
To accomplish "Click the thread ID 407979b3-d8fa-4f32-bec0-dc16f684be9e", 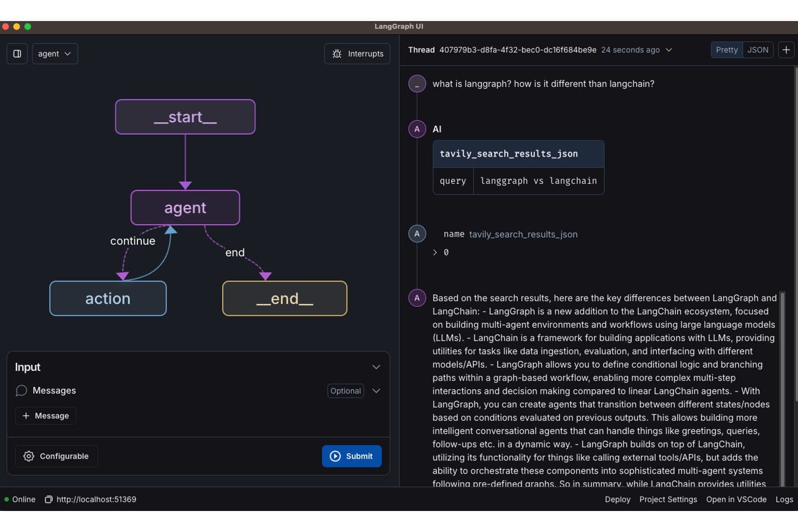I will [x=518, y=50].
